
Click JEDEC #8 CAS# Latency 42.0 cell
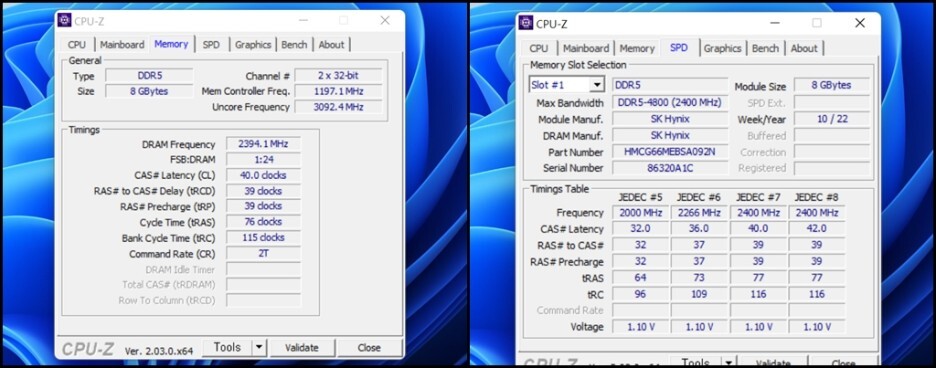tap(816, 229)
